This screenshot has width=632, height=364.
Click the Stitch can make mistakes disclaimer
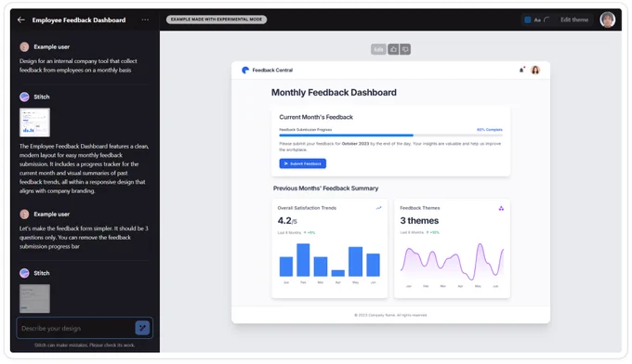(85, 345)
